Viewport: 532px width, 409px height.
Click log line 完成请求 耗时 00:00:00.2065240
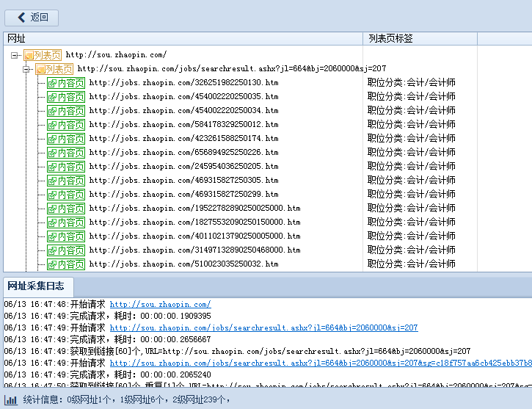pyautogui.click(x=108, y=374)
